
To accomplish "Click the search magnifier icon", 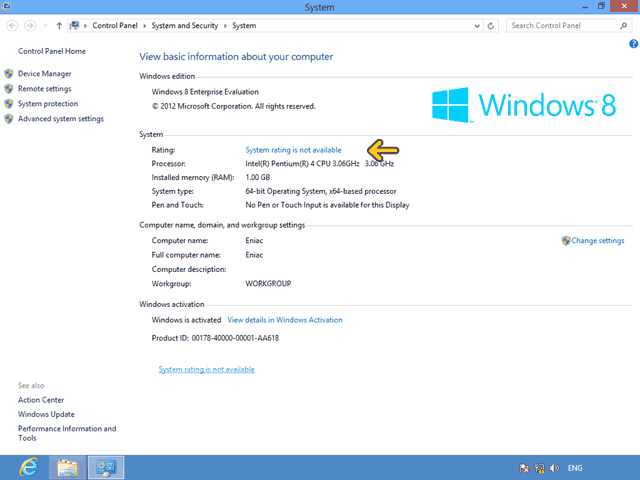I will tap(623, 26).
